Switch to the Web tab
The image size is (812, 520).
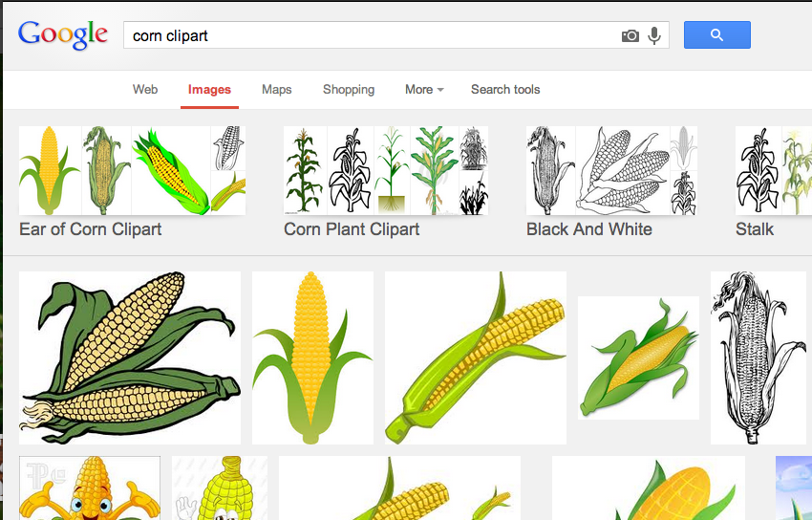[145, 90]
